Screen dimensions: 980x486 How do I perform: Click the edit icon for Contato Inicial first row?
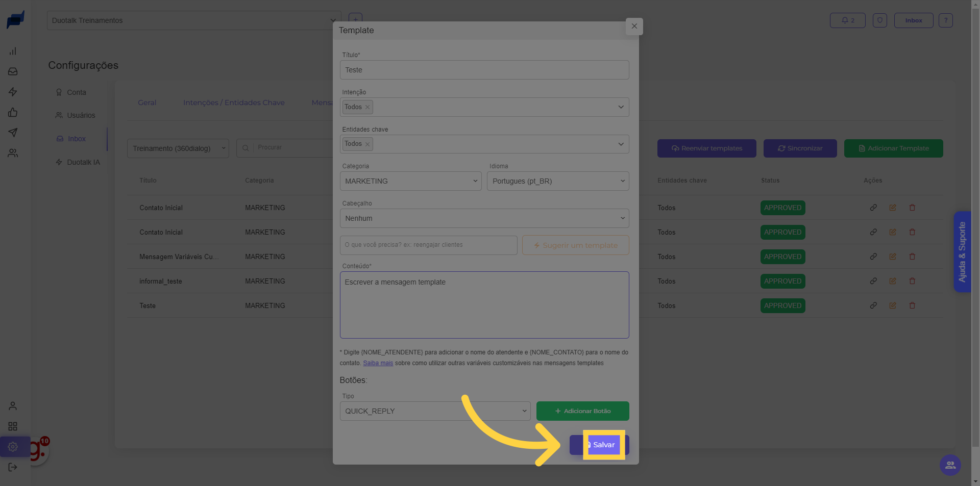(893, 208)
